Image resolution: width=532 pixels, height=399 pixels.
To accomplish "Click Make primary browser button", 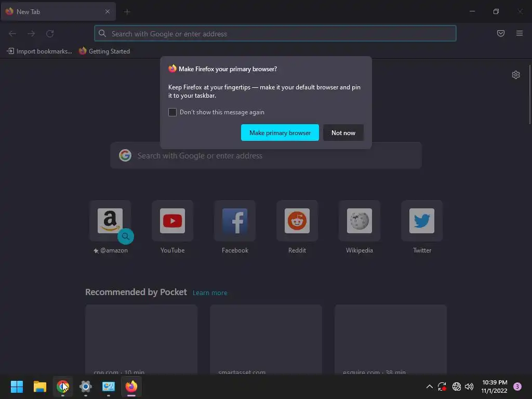I will [280, 132].
